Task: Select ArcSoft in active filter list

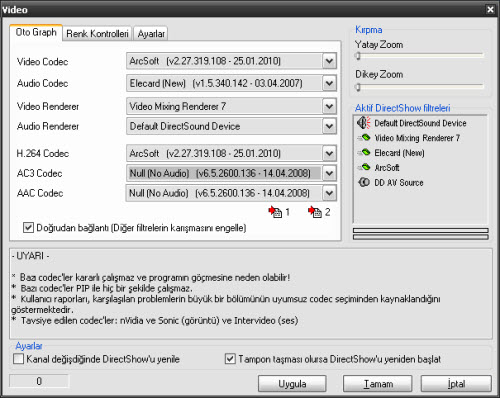Action: (x=387, y=167)
